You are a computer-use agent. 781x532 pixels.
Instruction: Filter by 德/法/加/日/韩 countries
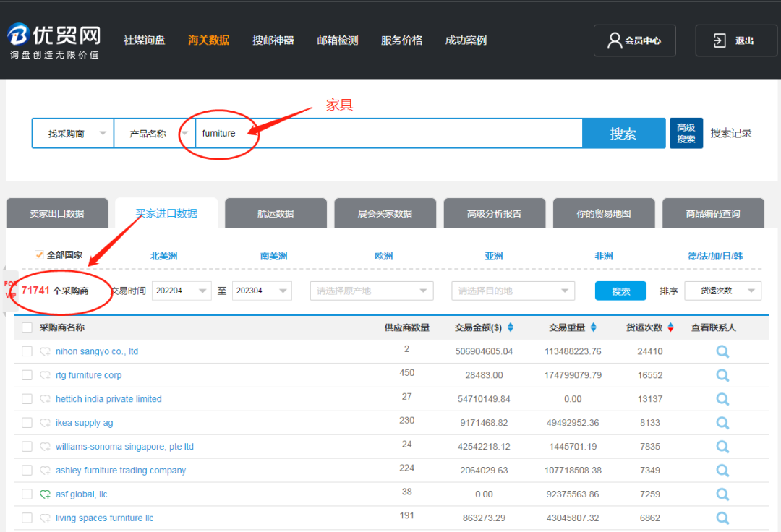click(x=714, y=257)
